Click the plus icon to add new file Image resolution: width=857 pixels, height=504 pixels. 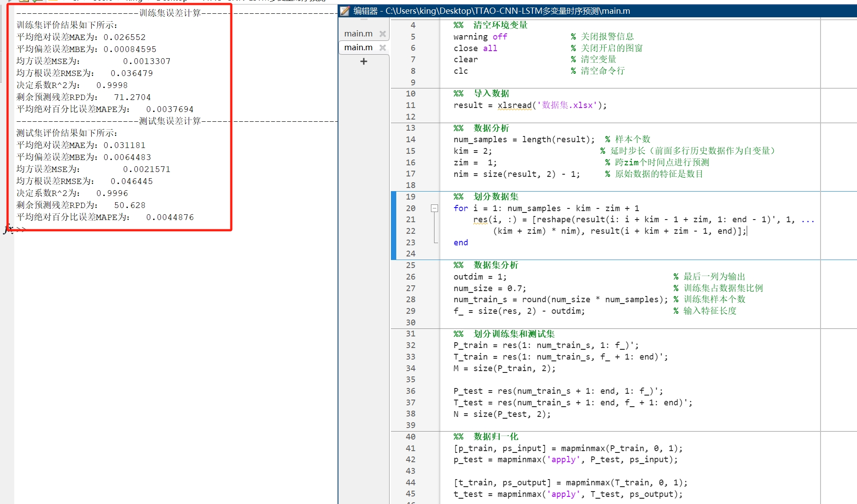364,61
